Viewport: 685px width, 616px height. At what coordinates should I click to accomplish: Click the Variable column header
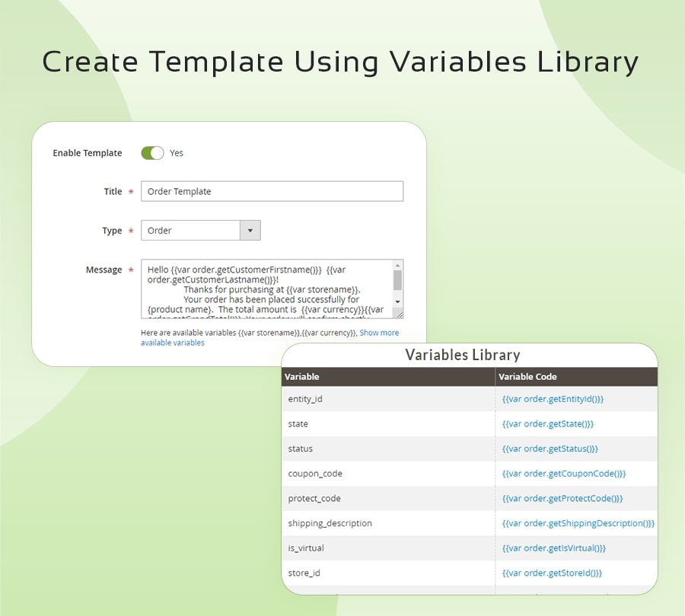[x=302, y=377]
